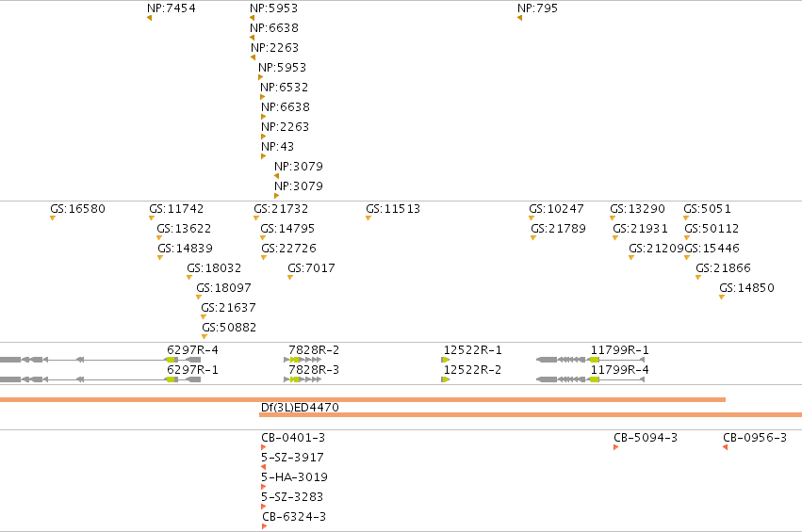Click the unlabeled orange bar above Df(3L)ED4470
This screenshot has height=532, width=802.
(363, 399)
